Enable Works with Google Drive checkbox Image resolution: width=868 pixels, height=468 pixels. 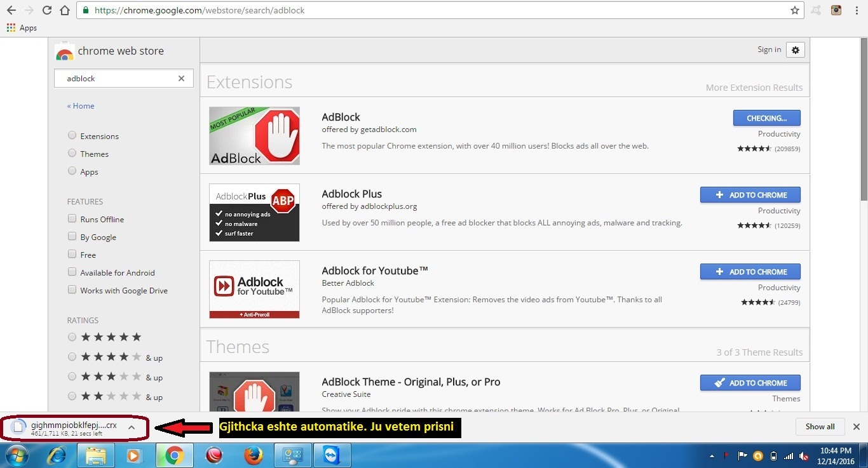(72, 290)
